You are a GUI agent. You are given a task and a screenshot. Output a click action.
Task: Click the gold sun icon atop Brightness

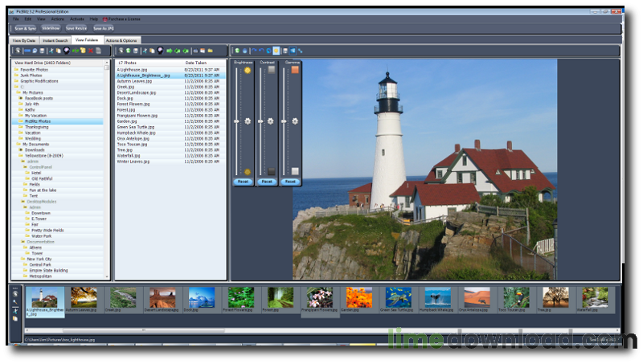coord(248,70)
